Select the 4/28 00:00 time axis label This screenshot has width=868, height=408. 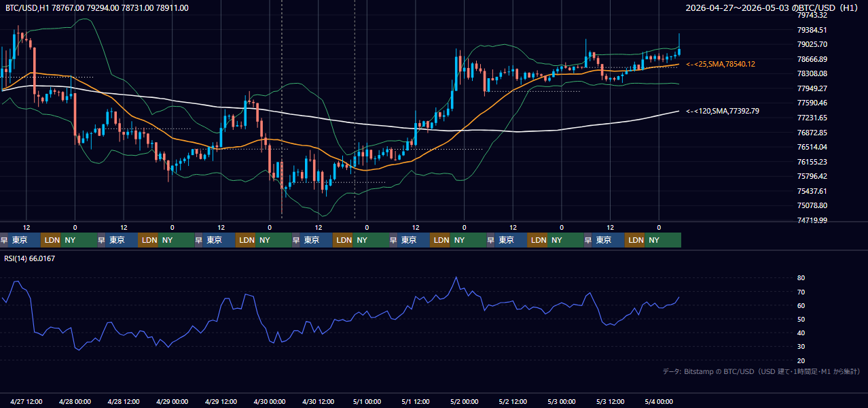(x=75, y=401)
